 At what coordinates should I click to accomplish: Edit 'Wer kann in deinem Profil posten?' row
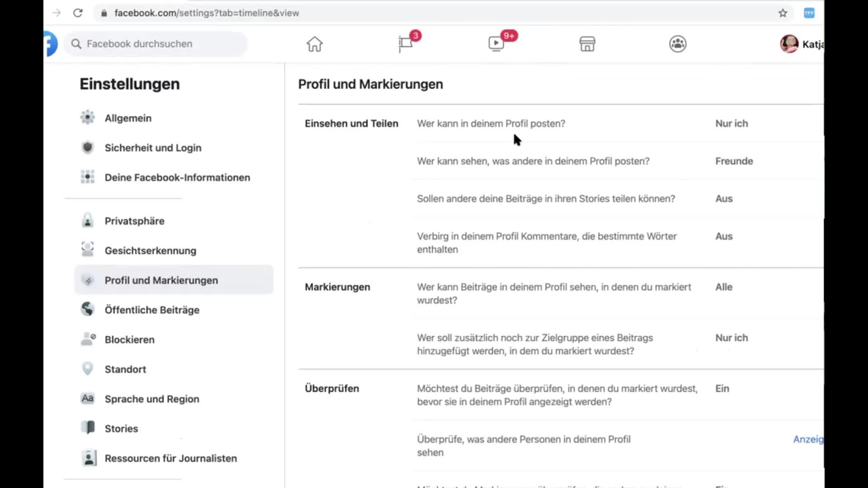point(491,124)
